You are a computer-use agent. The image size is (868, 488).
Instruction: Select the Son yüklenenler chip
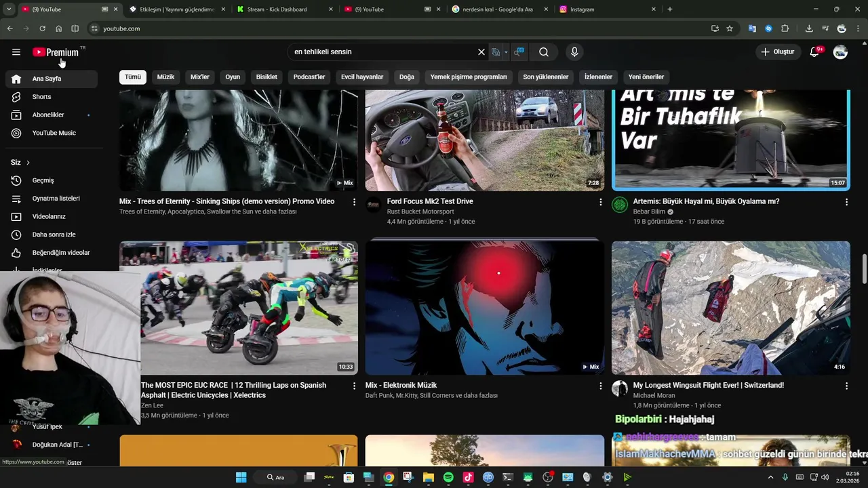tap(546, 77)
